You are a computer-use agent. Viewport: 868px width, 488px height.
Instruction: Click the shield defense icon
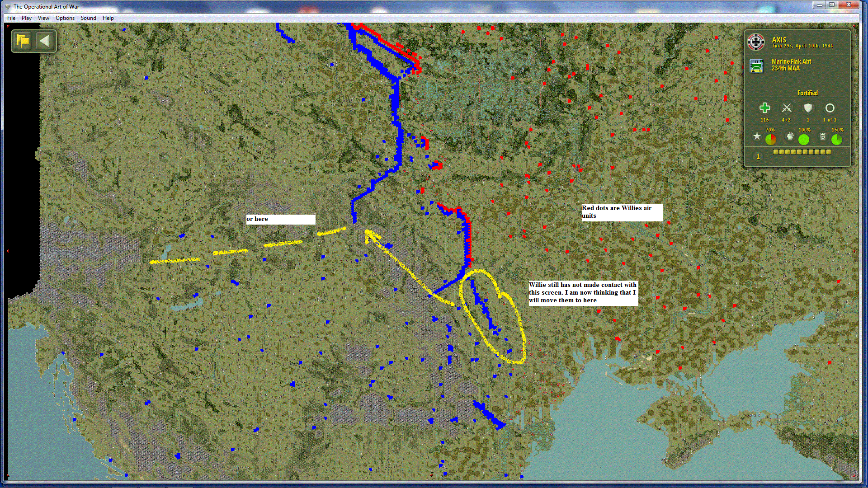click(x=808, y=108)
